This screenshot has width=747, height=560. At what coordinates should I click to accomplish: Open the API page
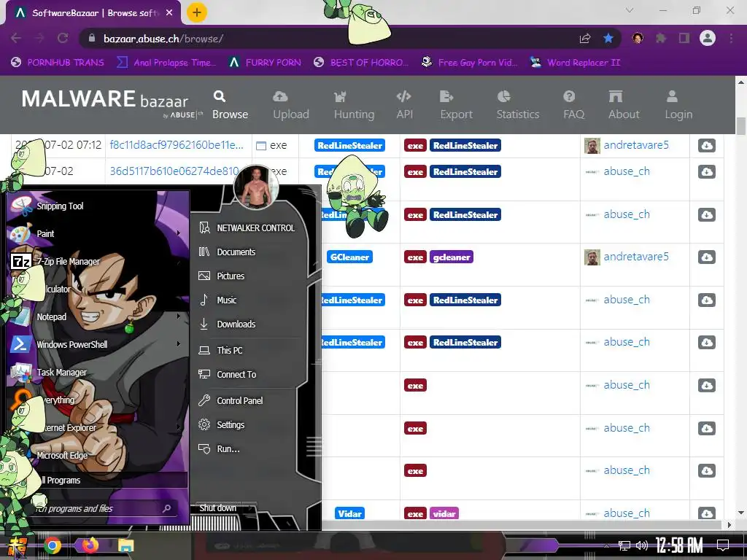(404, 105)
